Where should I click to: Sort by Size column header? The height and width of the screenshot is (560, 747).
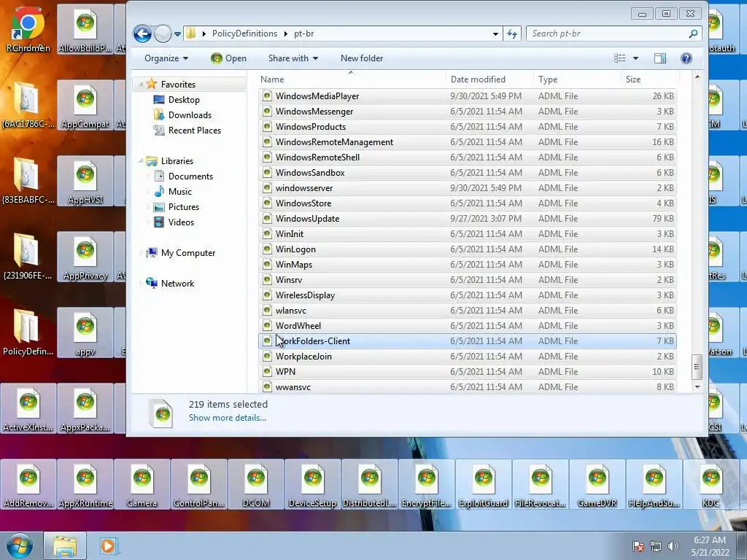pos(650,79)
